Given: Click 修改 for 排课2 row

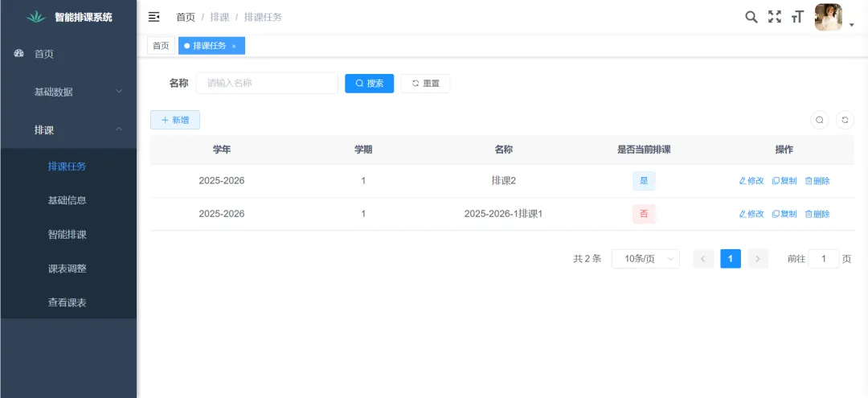Looking at the screenshot, I should (751, 181).
